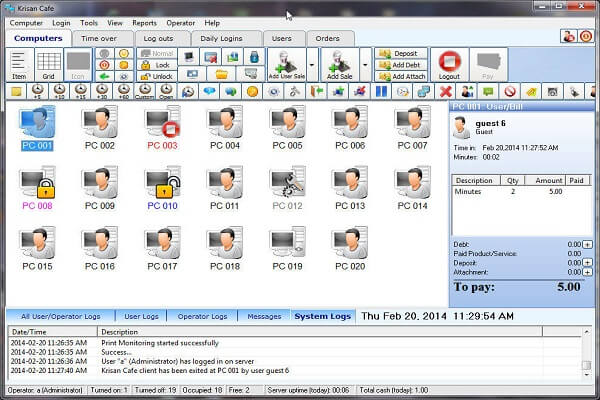The image size is (600, 400).
Task: Expand Deposit with the plus button
Action: pyautogui.click(x=587, y=263)
